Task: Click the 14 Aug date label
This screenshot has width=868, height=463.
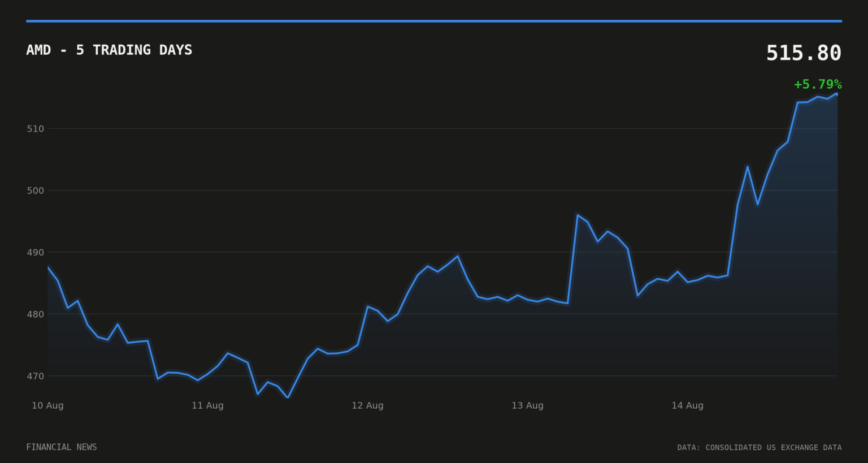Action: pos(687,405)
